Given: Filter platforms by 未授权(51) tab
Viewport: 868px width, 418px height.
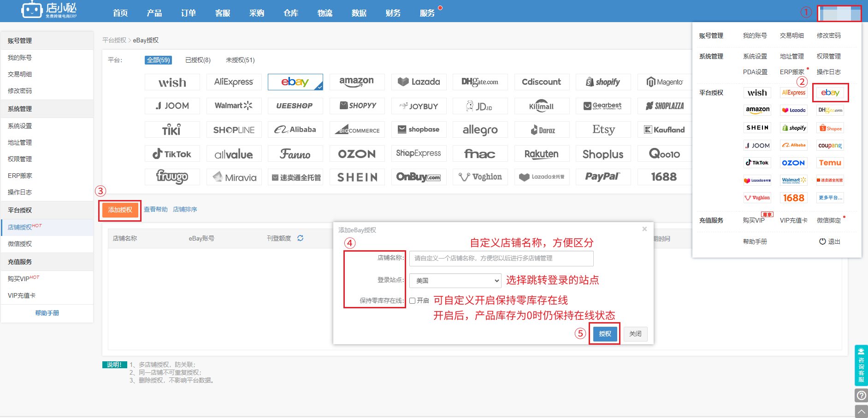Looking at the screenshot, I should click(240, 60).
